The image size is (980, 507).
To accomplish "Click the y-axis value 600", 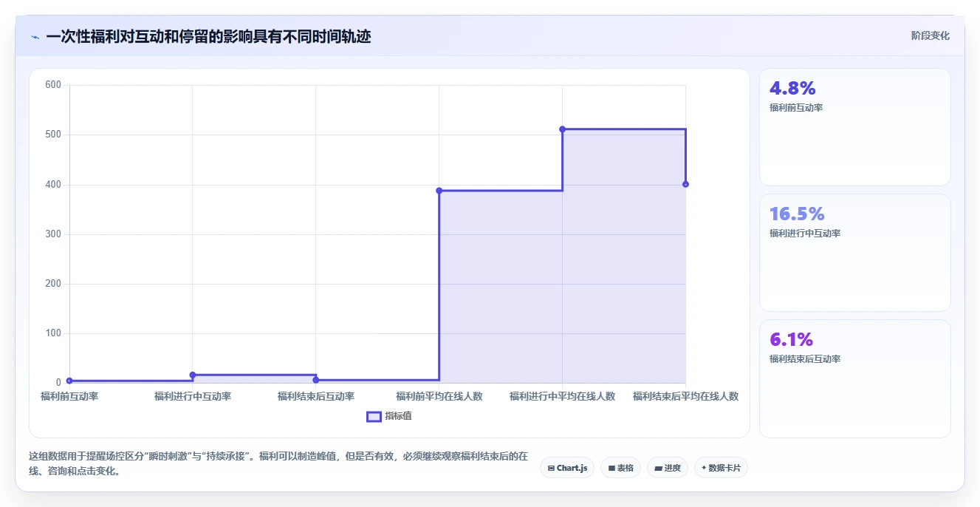I will pos(53,85).
